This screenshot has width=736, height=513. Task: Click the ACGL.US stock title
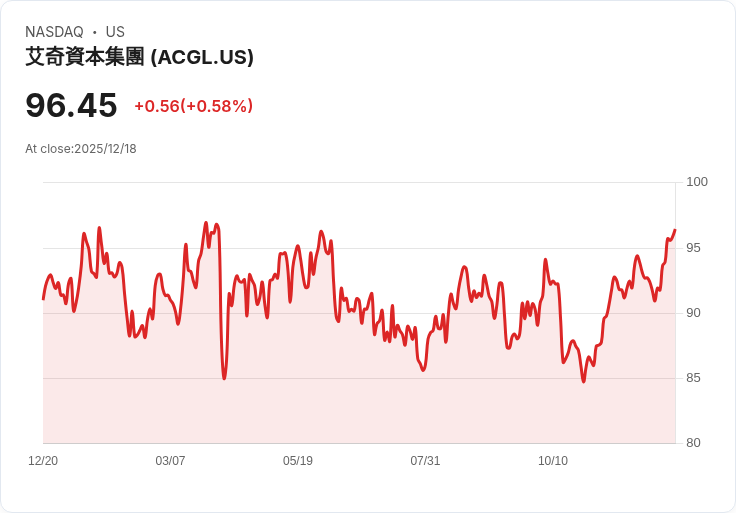(139, 57)
